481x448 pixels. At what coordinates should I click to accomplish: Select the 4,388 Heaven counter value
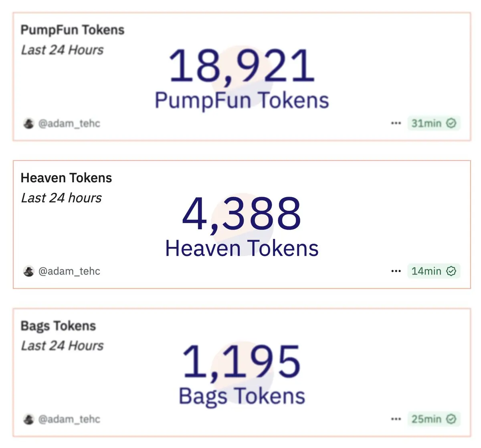pyautogui.click(x=242, y=214)
